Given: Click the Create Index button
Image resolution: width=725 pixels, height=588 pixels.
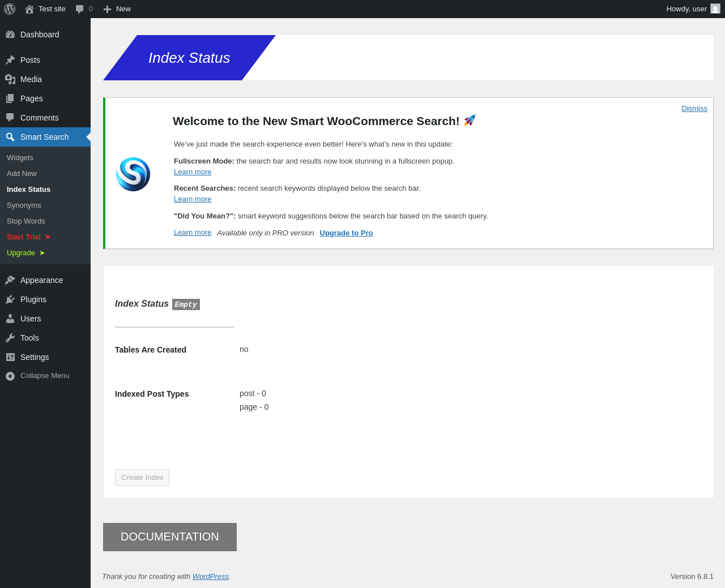Looking at the screenshot, I should pyautogui.click(x=142, y=478).
